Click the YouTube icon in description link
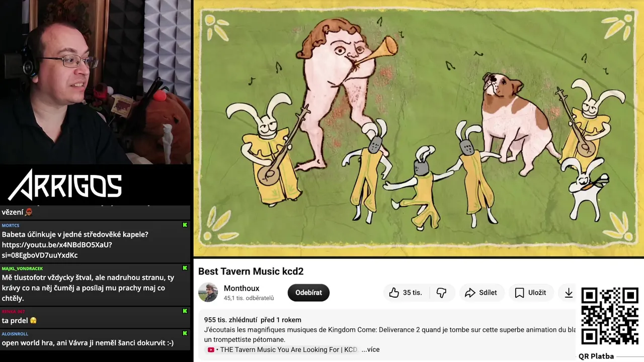Screen dimensions: 644x362 tap(211, 350)
